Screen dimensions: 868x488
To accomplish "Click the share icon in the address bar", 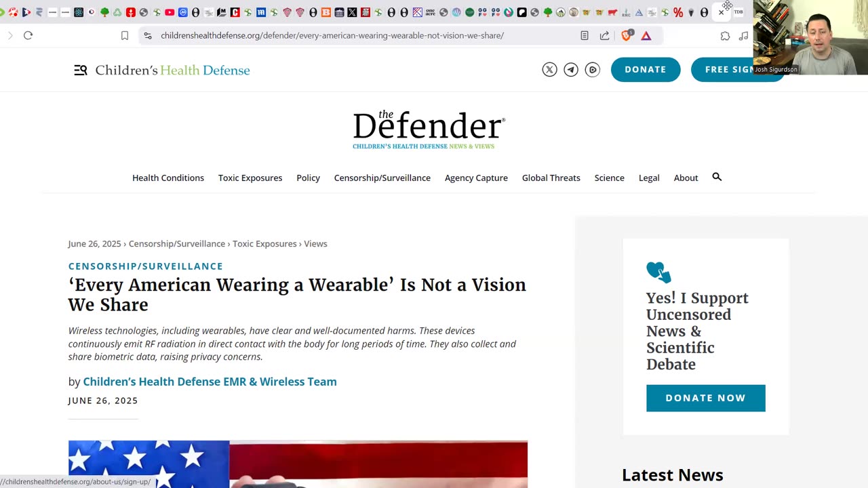I will click(604, 35).
